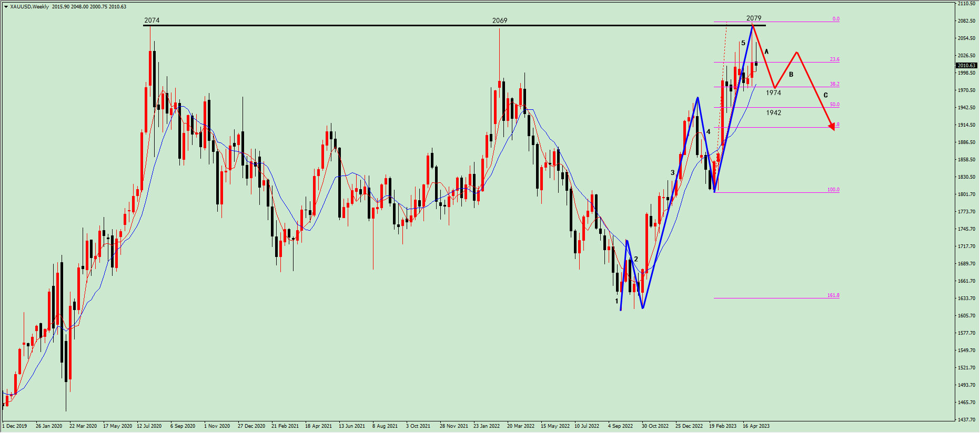This screenshot has width=980, height=433.
Task: Click the 1974 support price label
Action: (773, 93)
